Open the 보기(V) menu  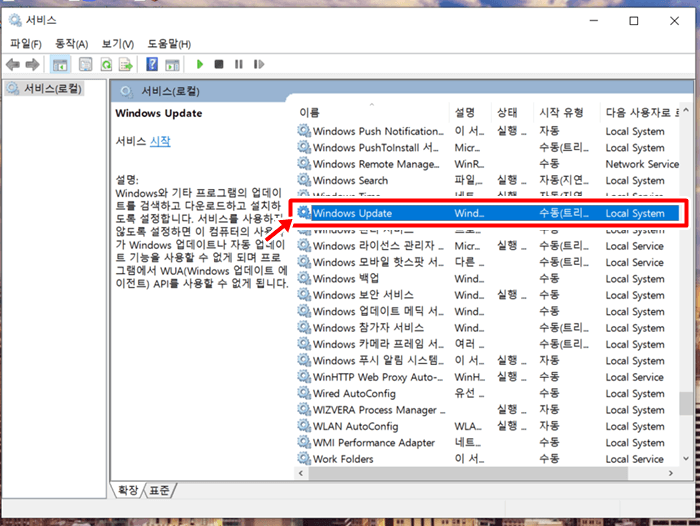(117, 44)
